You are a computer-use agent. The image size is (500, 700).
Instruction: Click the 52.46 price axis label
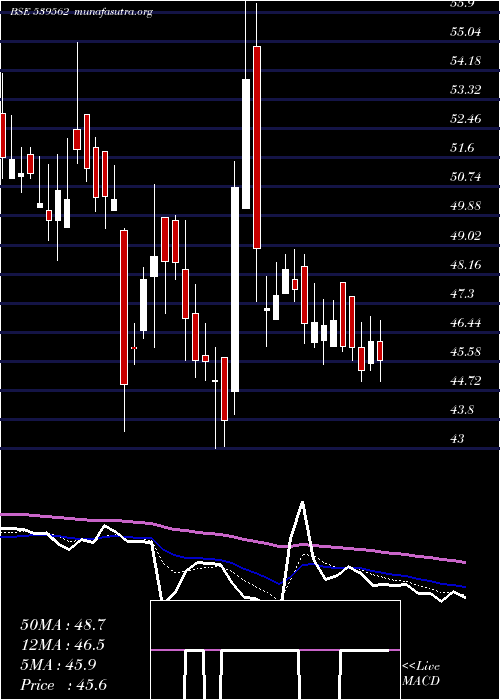pos(466,119)
